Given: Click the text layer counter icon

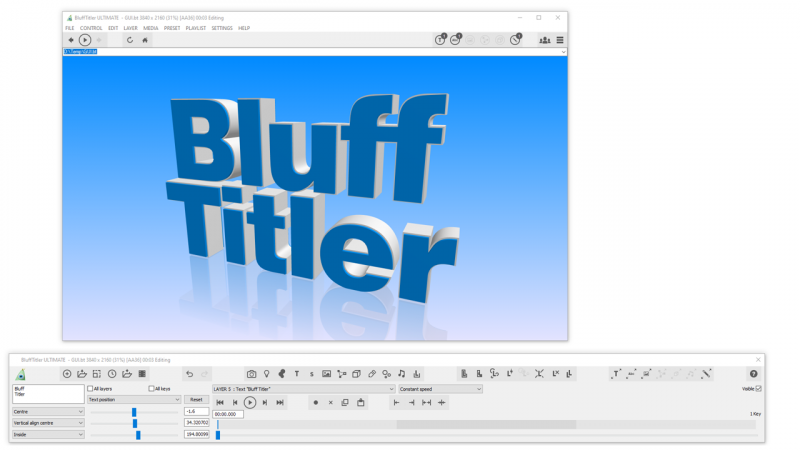Looking at the screenshot, I should tap(440, 39).
